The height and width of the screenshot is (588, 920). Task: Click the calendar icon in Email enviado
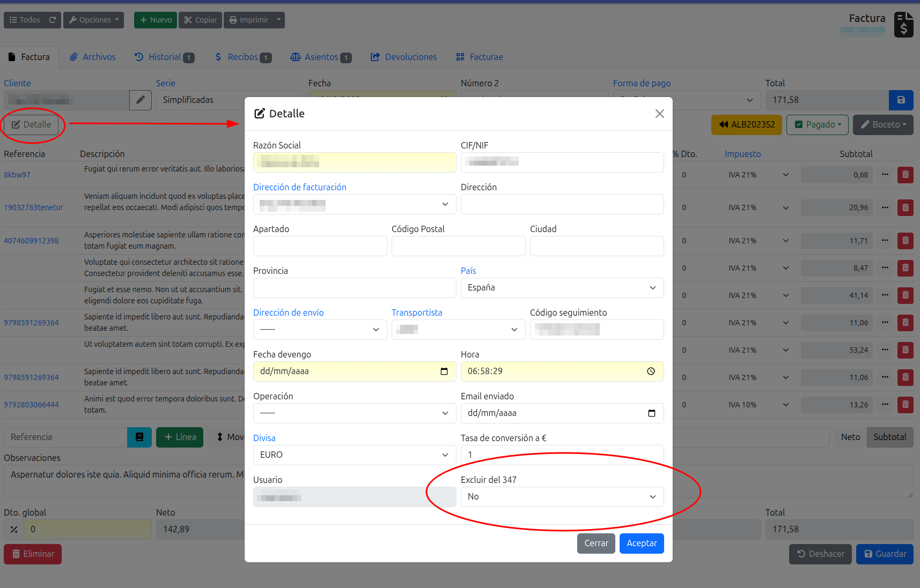(651, 413)
